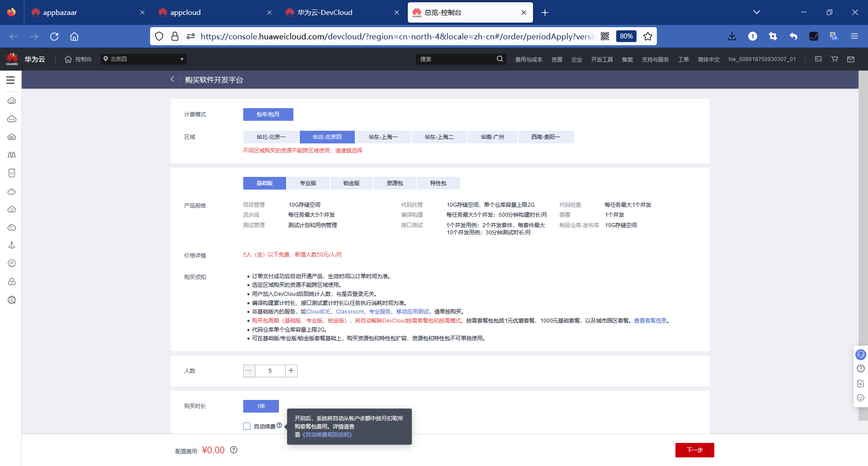Image resolution: width=868 pixels, height=466 pixels.
Task: Open the floating customer service icon
Action: click(861, 355)
